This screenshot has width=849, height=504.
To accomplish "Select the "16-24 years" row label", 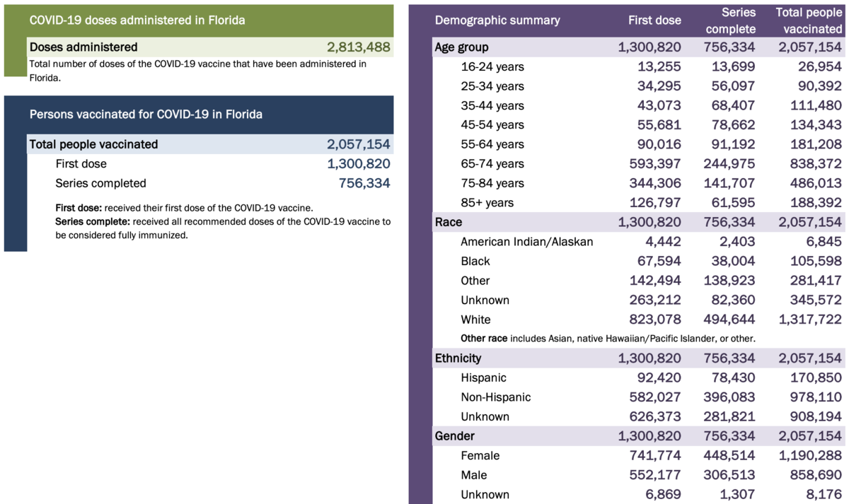I will point(492,66).
